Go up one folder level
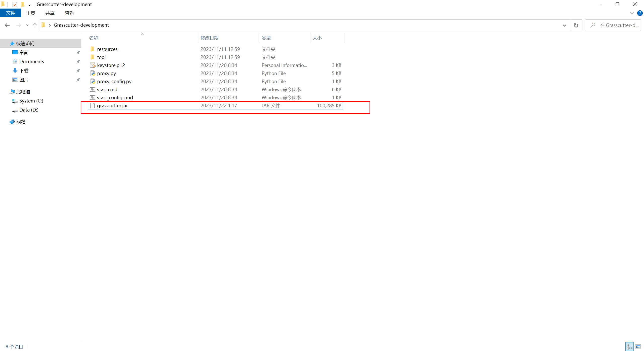 (x=35, y=25)
